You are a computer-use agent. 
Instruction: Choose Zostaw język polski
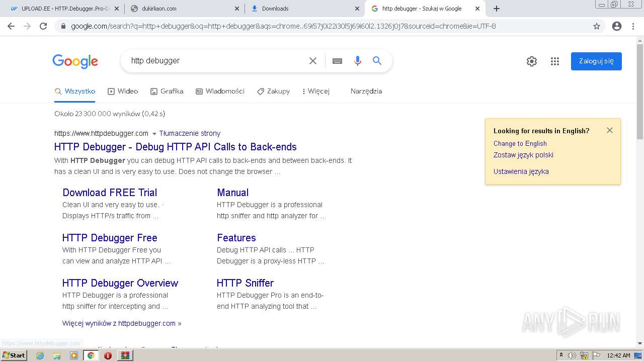coord(523,155)
